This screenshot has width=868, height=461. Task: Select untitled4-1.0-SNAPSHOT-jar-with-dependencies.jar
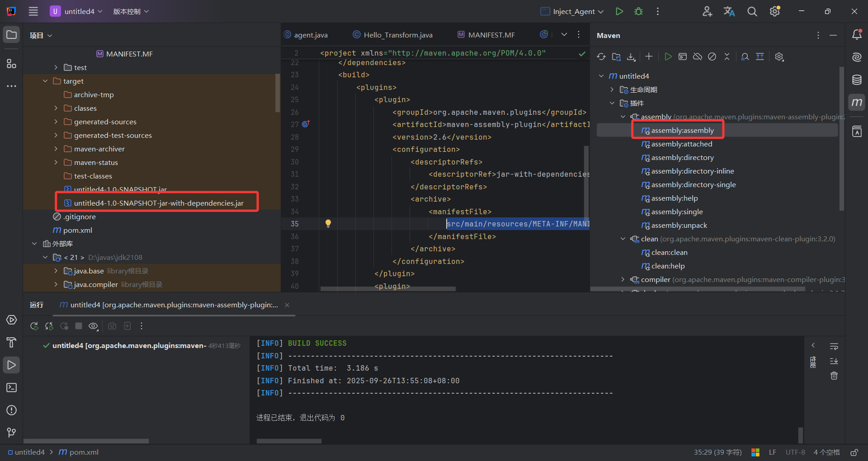pyautogui.click(x=158, y=203)
